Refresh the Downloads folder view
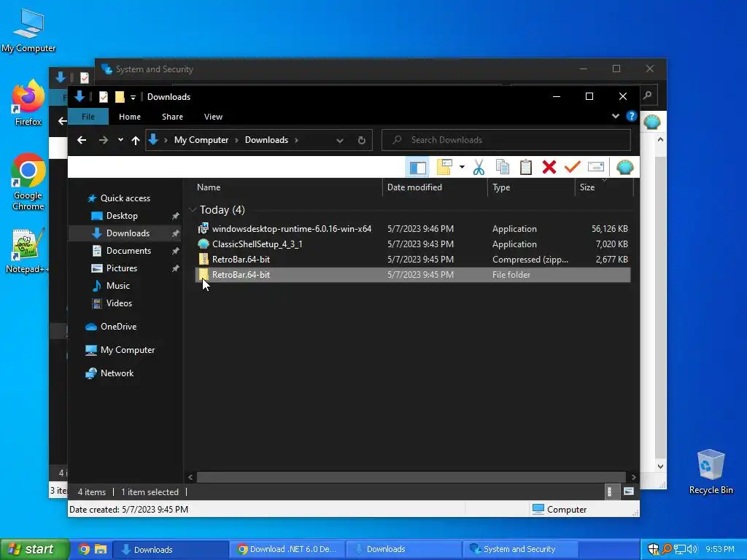The width and height of the screenshot is (747, 560). pos(362,140)
